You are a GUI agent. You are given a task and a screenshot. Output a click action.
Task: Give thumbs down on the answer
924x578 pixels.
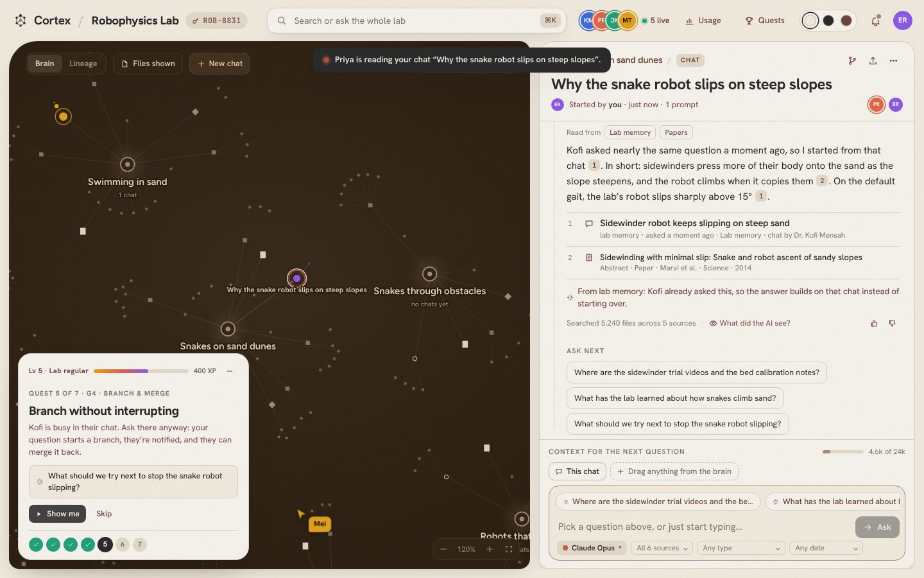892,323
